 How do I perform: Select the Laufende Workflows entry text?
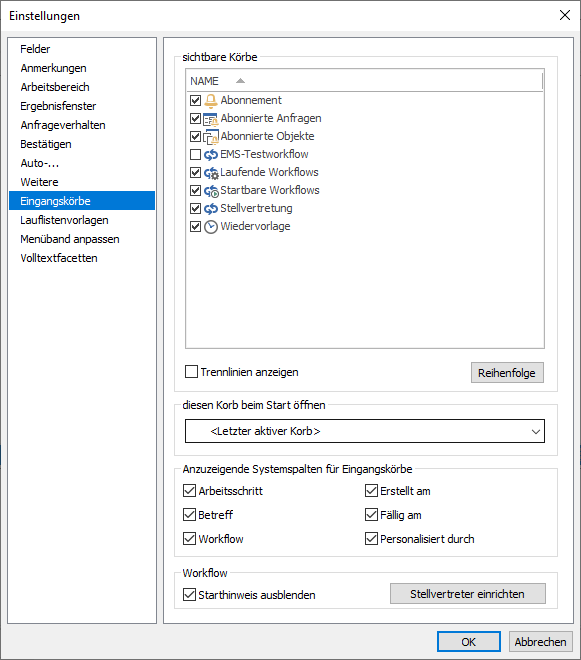coord(269,173)
